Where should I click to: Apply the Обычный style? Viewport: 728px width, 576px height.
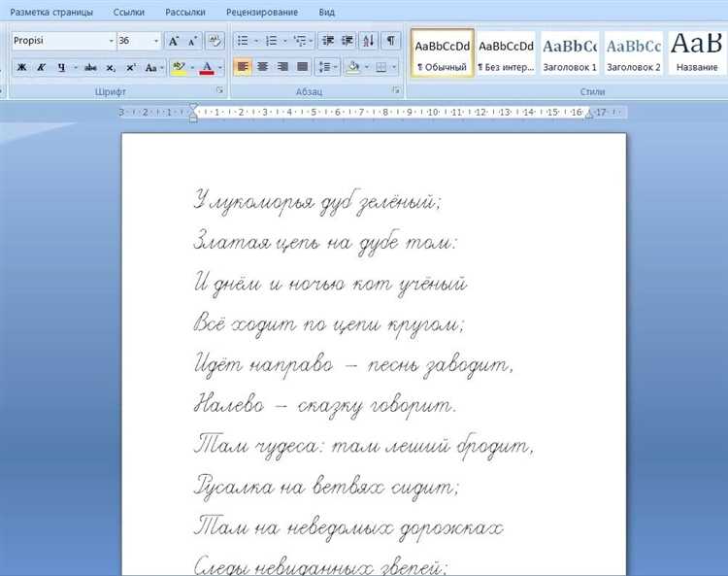[443, 53]
